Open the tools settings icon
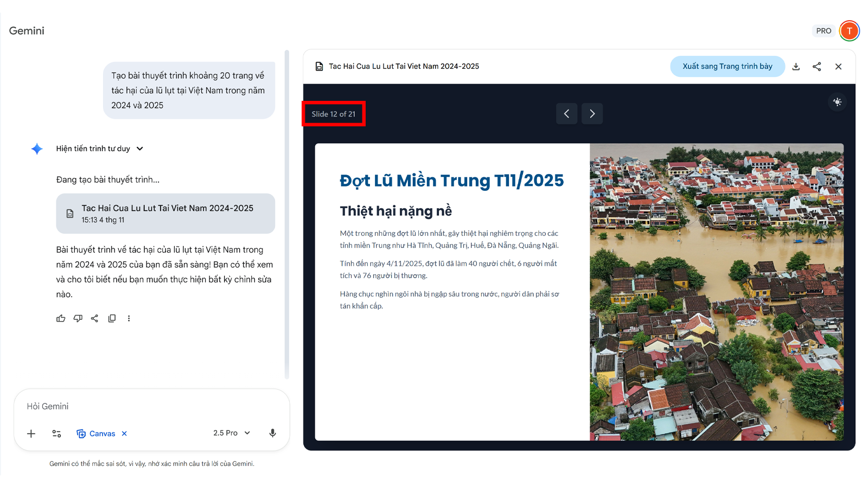 point(56,433)
